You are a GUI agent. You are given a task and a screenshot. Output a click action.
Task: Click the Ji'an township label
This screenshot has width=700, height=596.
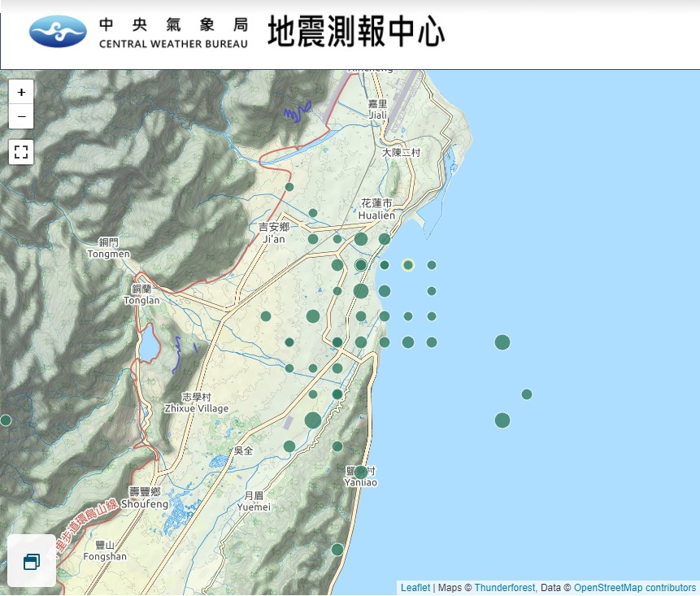[274, 233]
